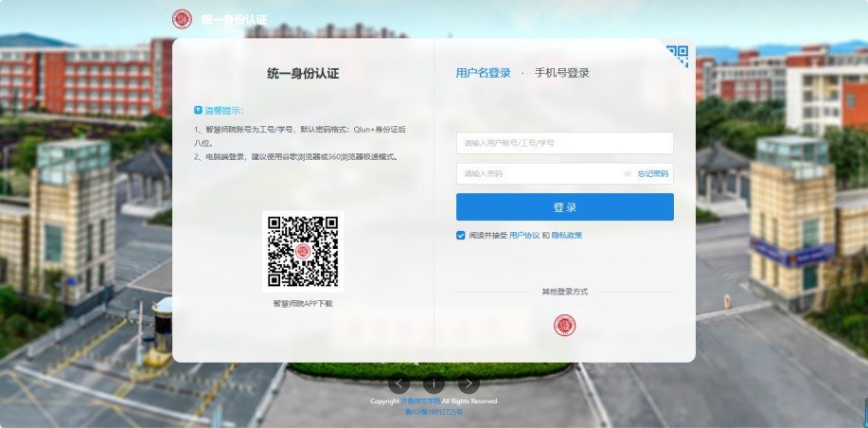Select the 用户名登录 tab

483,73
